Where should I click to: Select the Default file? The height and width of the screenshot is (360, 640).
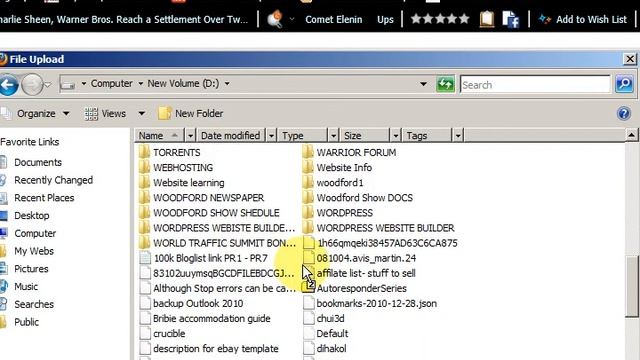click(x=326, y=333)
